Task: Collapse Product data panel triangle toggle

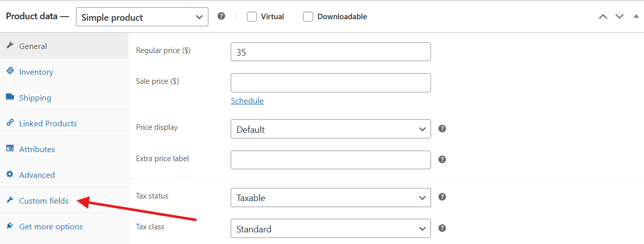Action: (636, 16)
